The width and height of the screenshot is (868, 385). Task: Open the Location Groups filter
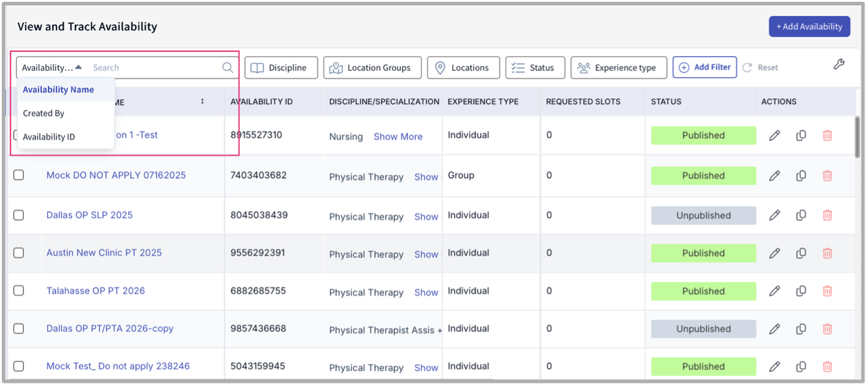point(372,68)
